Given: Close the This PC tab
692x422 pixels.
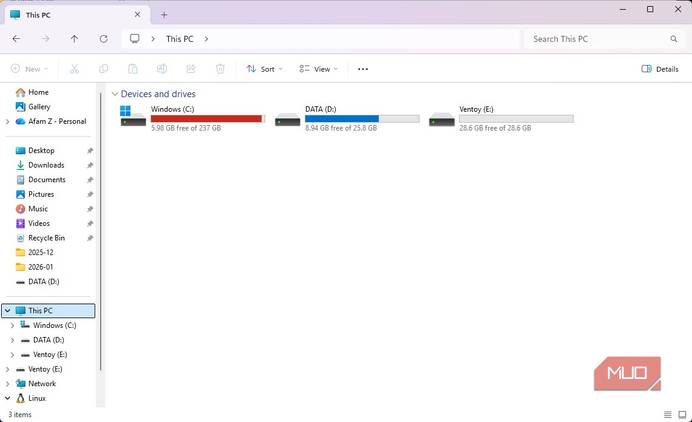Looking at the screenshot, I should click(x=137, y=15).
